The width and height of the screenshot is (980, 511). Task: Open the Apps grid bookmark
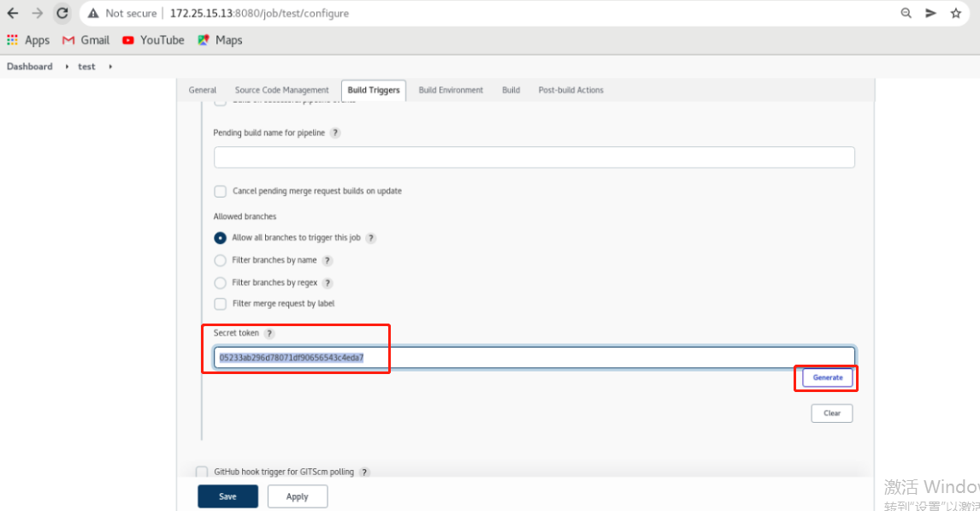[28, 40]
